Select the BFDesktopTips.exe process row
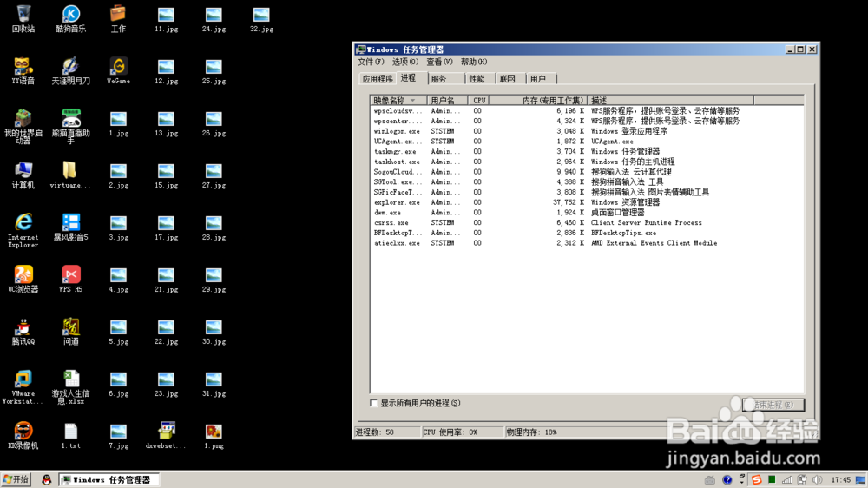Screen dimensions: 868x488 [587, 234]
